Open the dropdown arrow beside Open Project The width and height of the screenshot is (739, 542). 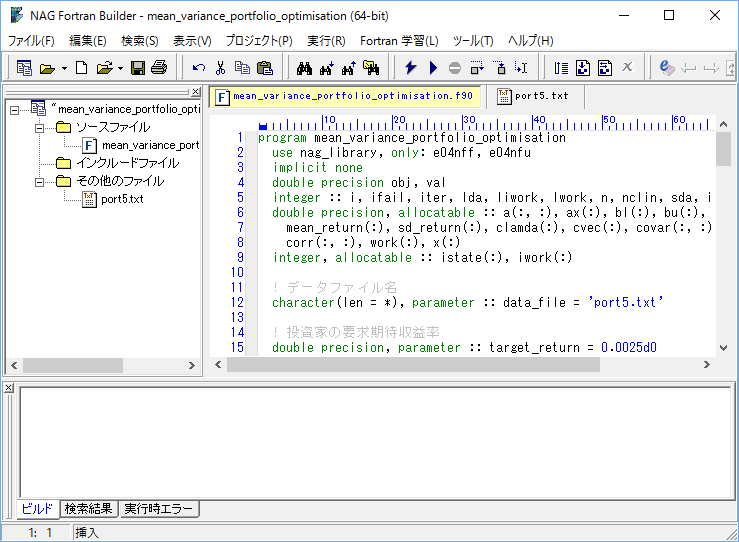pyautogui.click(x=64, y=69)
